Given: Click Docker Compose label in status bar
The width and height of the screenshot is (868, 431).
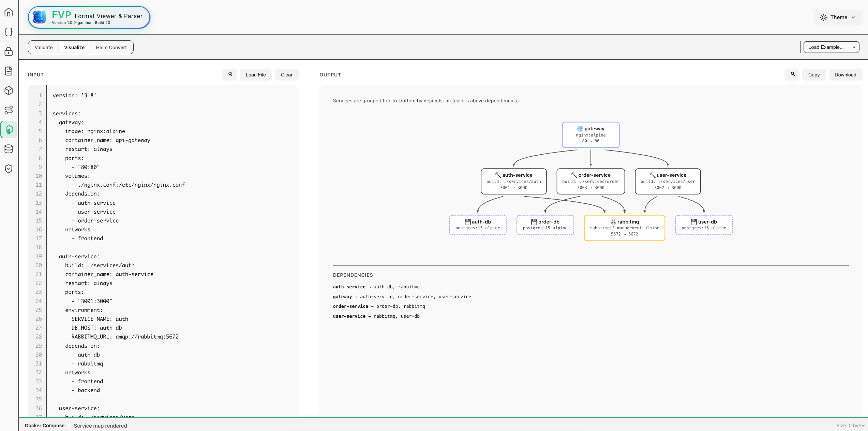Looking at the screenshot, I should coord(45,426).
